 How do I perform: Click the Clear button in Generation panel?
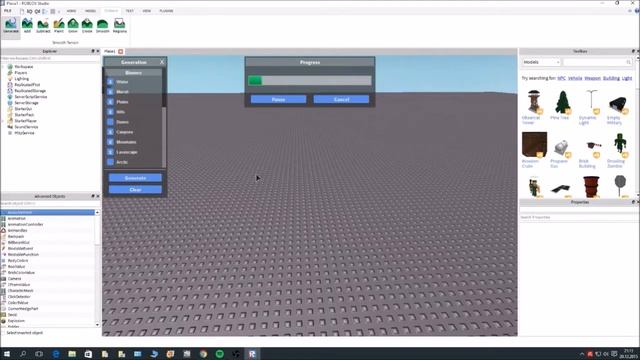pyautogui.click(x=135, y=190)
